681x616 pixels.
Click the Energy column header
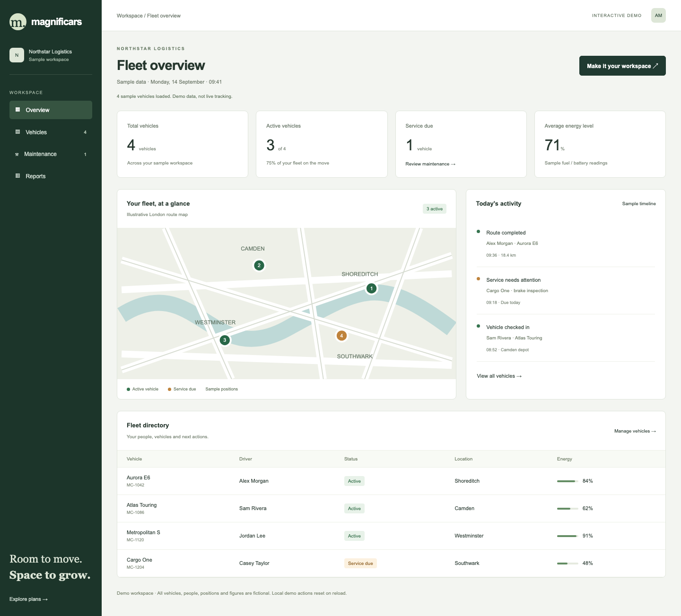(x=565, y=459)
